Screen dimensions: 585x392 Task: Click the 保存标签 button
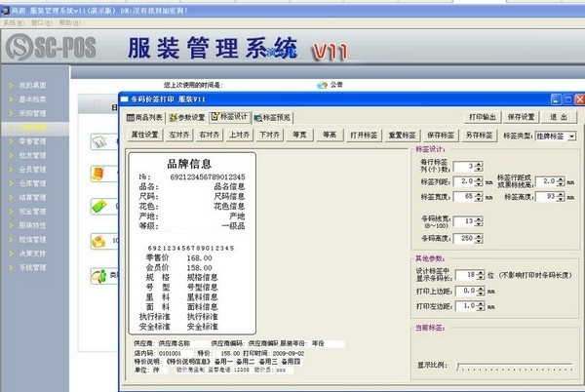(441, 135)
